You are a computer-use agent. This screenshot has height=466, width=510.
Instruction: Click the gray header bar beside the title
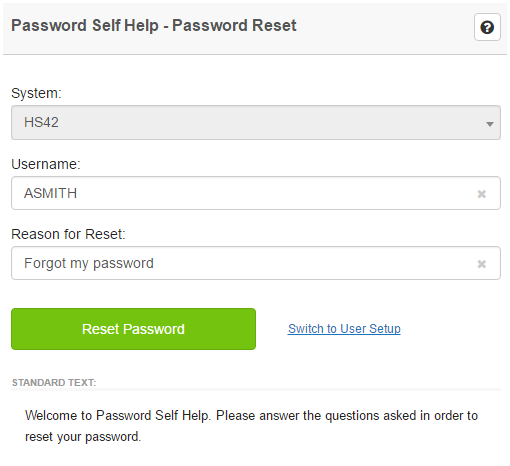tap(383, 28)
